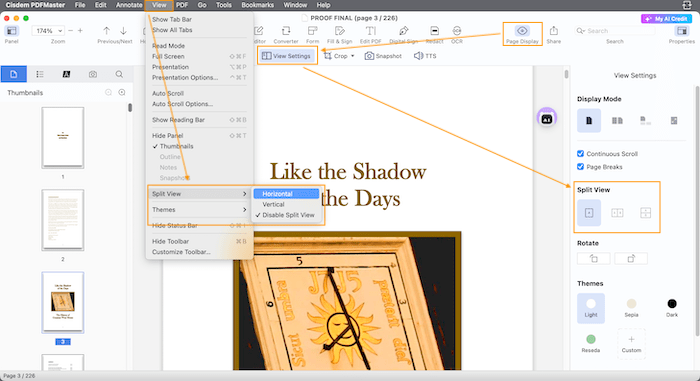Click the Search input field
This screenshot has width=700, height=381.
[x=615, y=31]
